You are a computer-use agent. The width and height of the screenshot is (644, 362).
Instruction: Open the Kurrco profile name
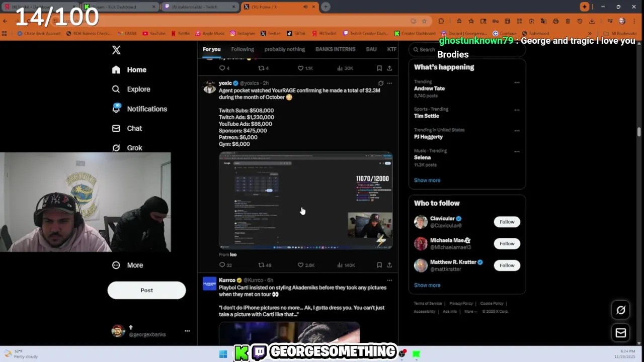227,280
